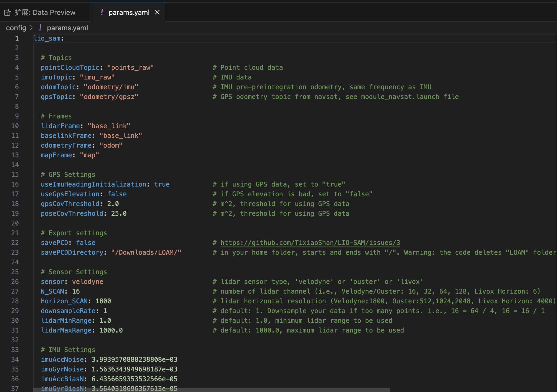The height and width of the screenshot is (392, 557).
Task: Switch to the Data Preview tab
Action: coord(45,12)
